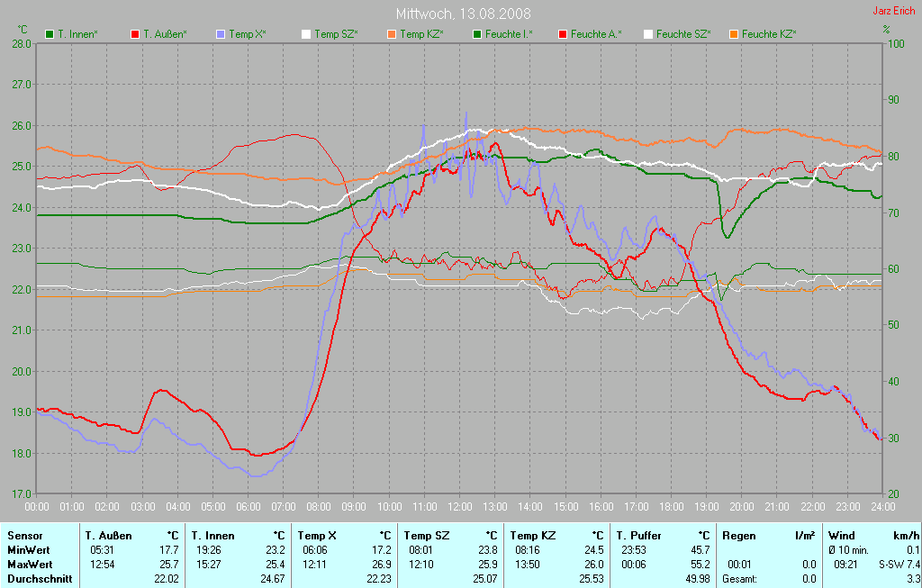
Task: Click the orange Feuchte KZ legend swatch
Action: [x=734, y=34]
